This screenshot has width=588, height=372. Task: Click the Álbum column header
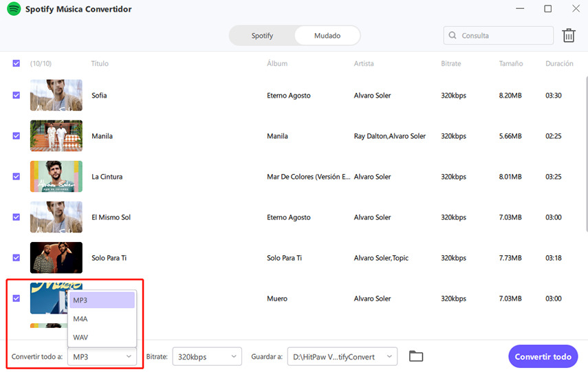click(x=277, y=63)
